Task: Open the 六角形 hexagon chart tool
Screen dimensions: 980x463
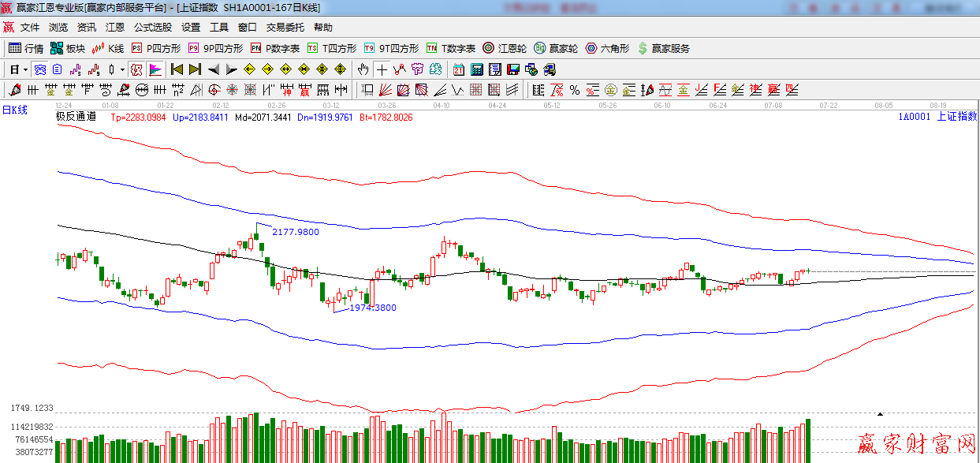Action: coord(607,48)
